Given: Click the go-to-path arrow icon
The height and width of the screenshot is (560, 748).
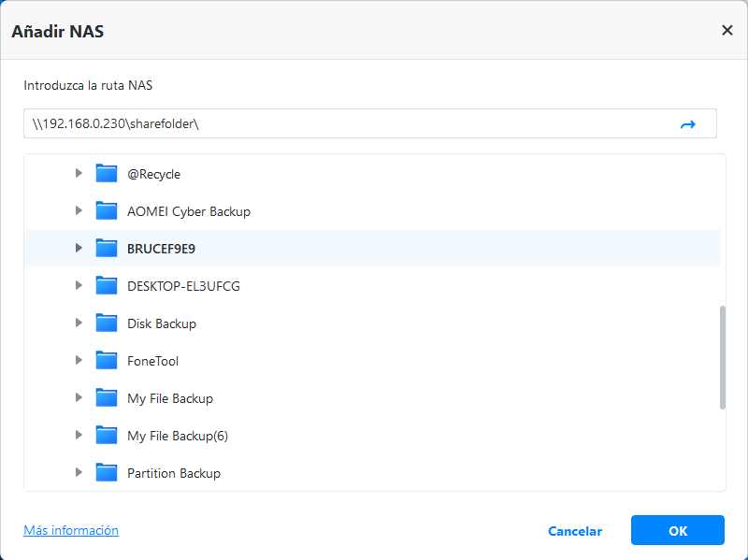Looking at the screenshot, I should pyautogui.click(x=688, y=124).
